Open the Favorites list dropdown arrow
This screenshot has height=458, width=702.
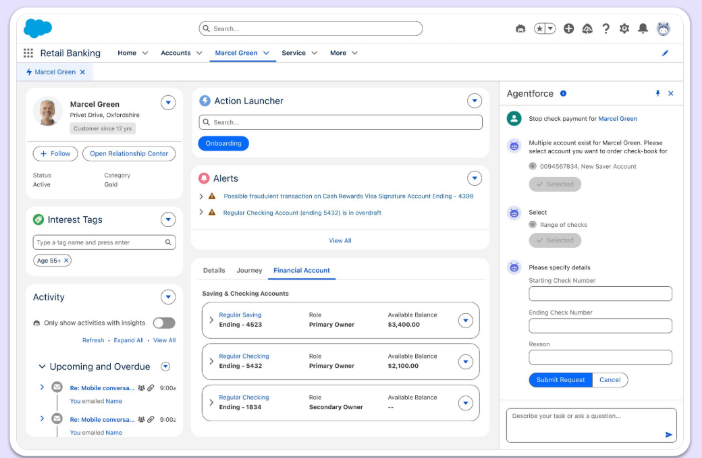point(551,29)
